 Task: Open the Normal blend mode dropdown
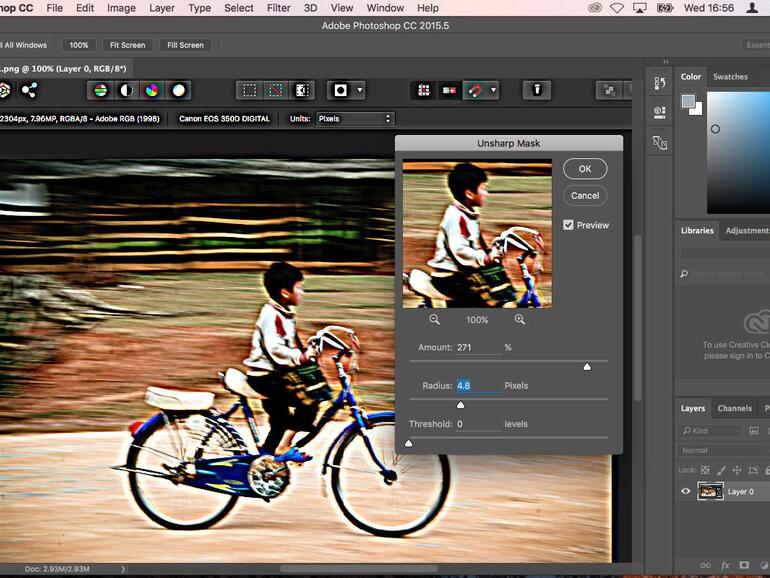click(x=724, y=450)
